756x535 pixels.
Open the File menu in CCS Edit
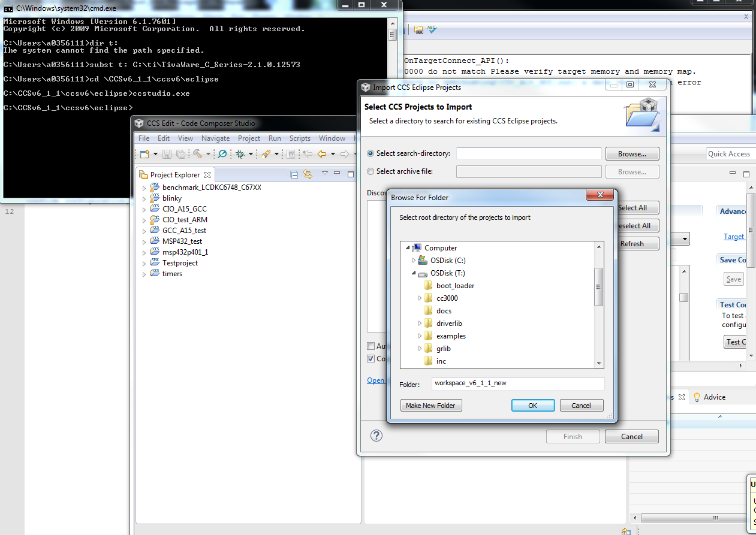point(144,138)
